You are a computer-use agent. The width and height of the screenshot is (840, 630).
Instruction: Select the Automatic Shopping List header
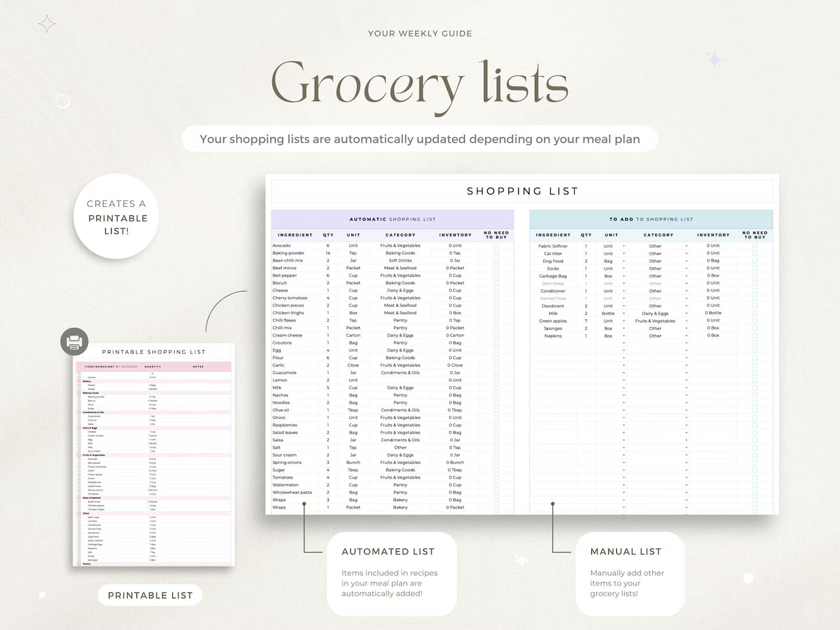pos(392,219)
